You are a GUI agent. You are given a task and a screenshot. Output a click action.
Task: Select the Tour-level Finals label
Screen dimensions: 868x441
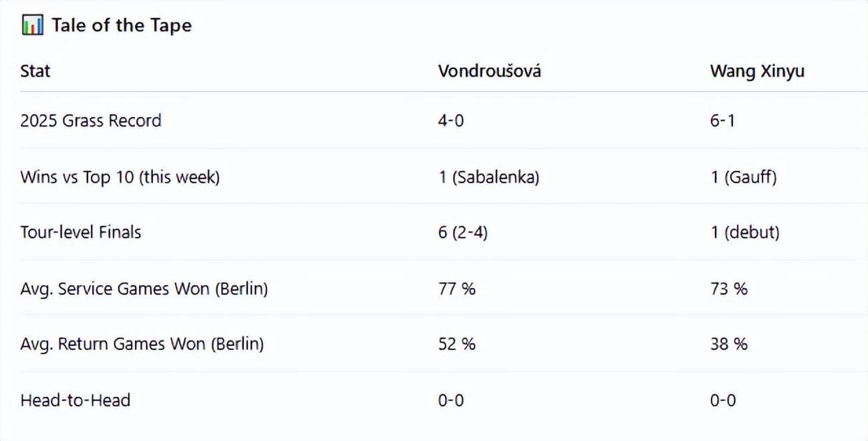pos(80,232)
